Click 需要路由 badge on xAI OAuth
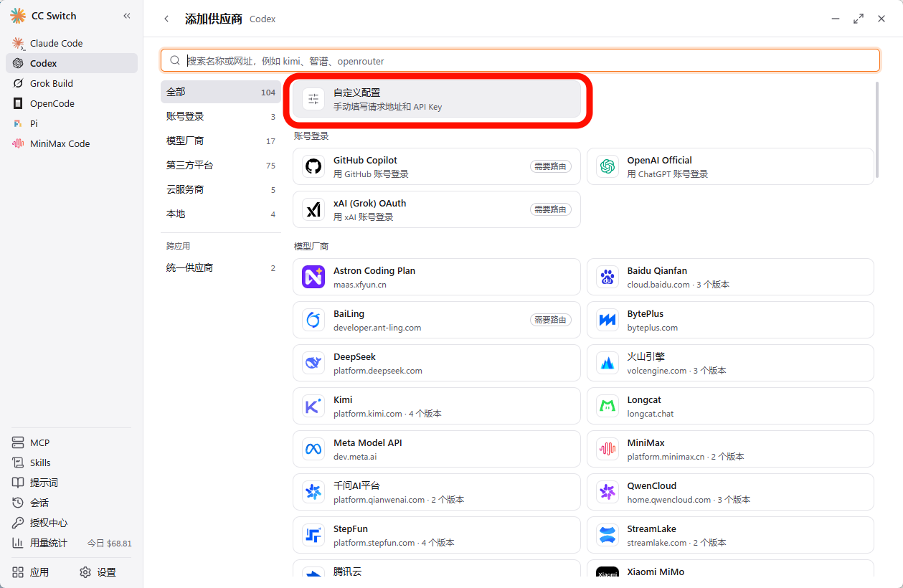 point(551,209)
